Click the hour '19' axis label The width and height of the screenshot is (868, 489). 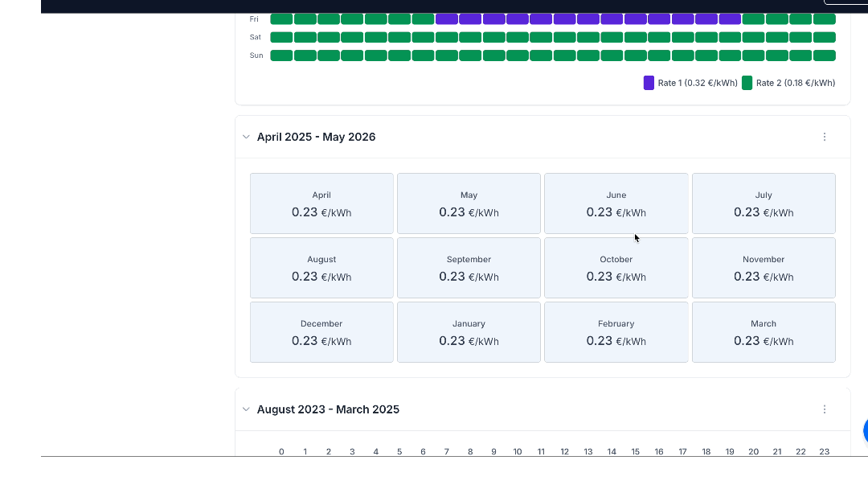coord(730,452)
